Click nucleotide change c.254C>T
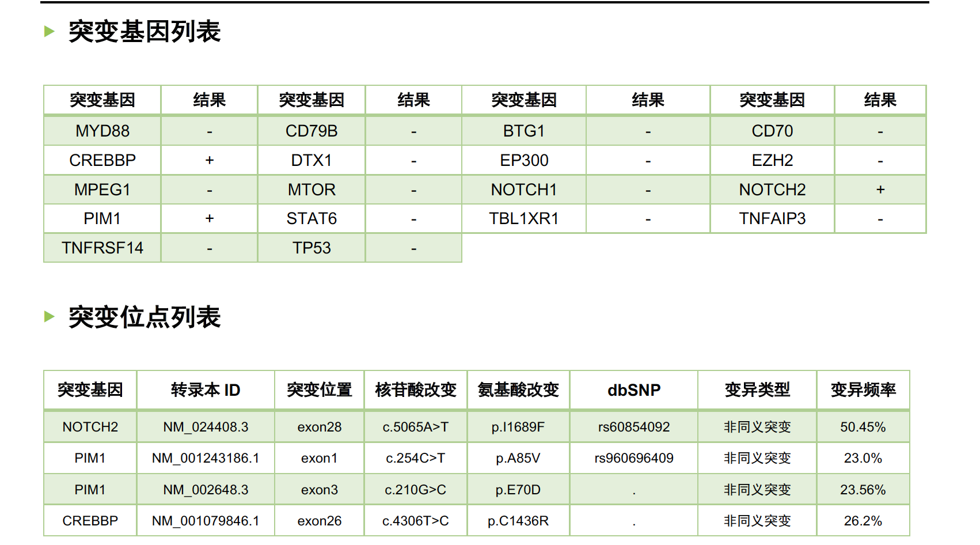This screenshot has width=980, height=545. (x=416, y=458)
